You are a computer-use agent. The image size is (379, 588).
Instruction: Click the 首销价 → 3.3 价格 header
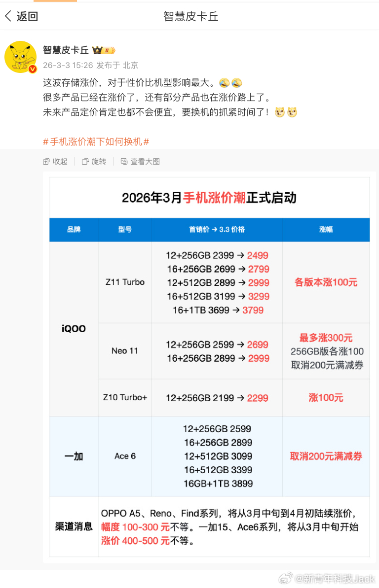[217, 230]
